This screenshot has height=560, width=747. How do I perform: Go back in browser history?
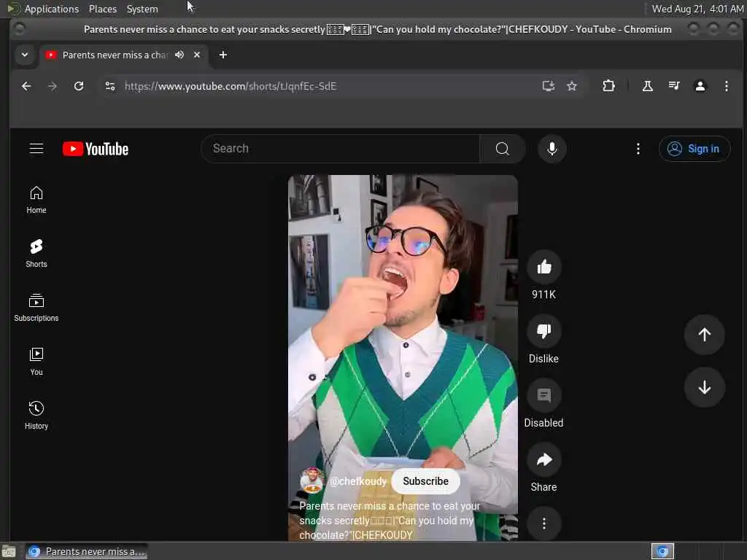coord(26,86)
